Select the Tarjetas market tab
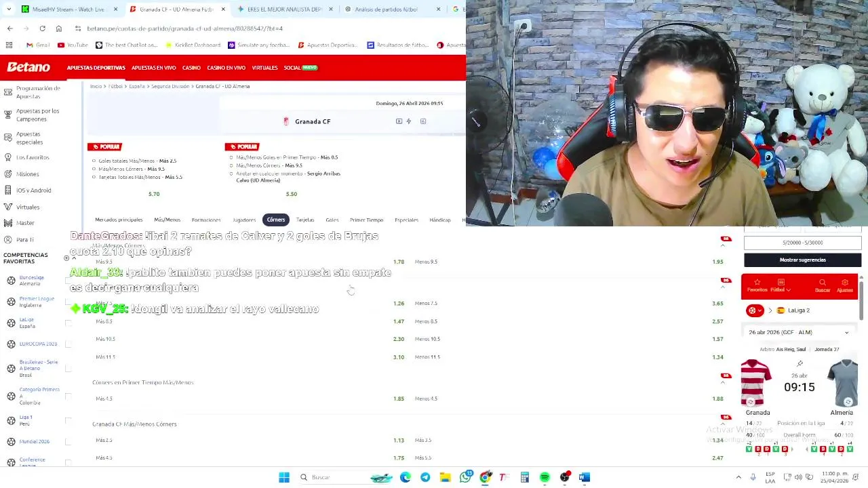This screenshot has height=488, width=868. click(x=305, y=220)
